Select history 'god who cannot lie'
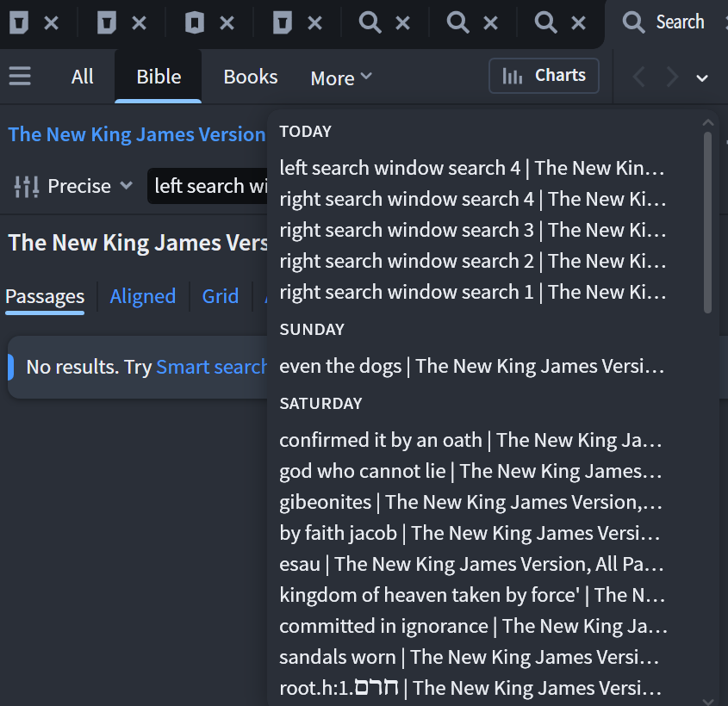This screenshot has height=706, width=728. point(472,471)
